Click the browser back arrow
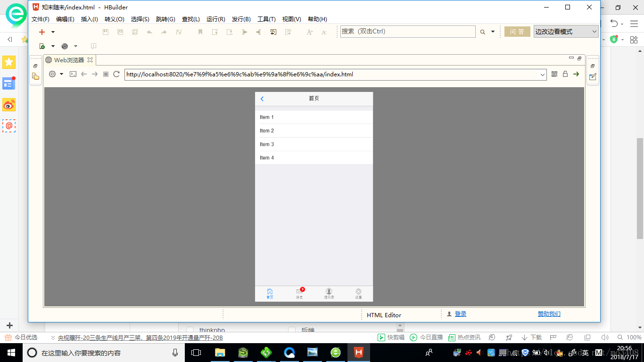Image resolution: width=644 pixels, height=362 pixels. click(84, 74)
